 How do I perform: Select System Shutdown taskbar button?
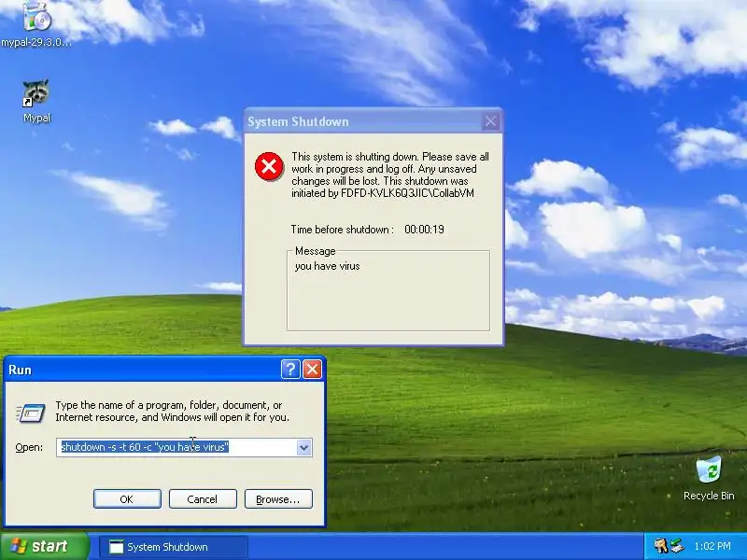pyautogui.click(x=173, y=547)
